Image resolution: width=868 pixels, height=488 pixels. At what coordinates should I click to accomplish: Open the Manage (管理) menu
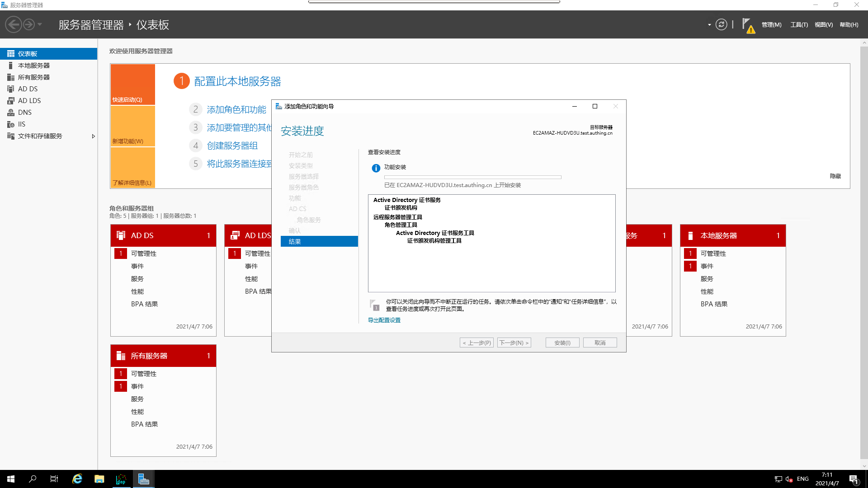coord(771,25)
